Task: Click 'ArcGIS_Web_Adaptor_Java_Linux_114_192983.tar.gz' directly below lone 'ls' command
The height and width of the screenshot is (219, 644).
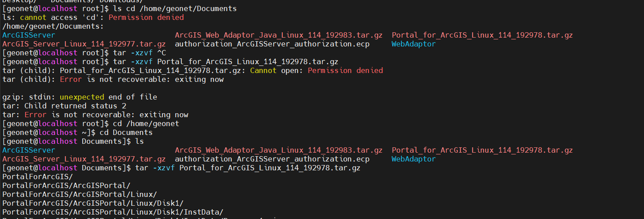Action: tap(279, 150)
